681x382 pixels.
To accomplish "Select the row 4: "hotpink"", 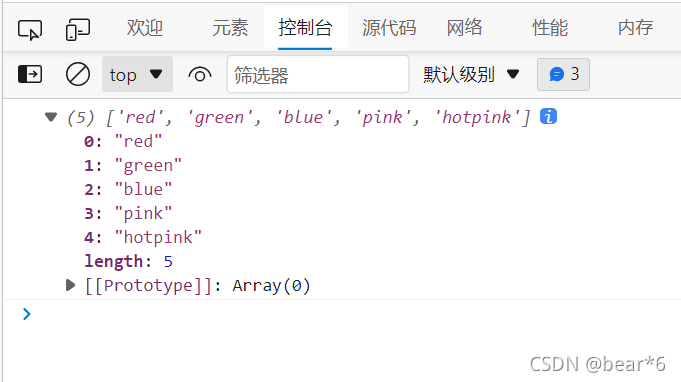I will click(x=143, y=237).
